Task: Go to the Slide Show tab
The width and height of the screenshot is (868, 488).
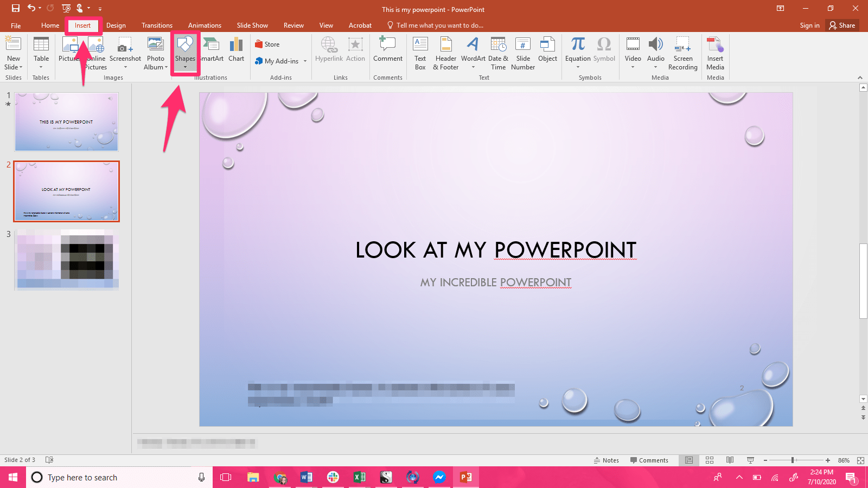Action: pos(252,25)
